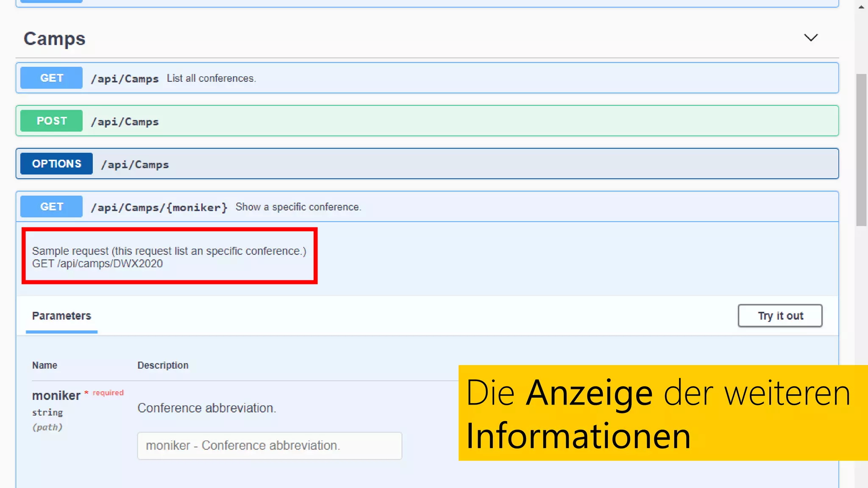Click the Description column header
Screen dimensions: 868x488
click(x=163, y=365)
